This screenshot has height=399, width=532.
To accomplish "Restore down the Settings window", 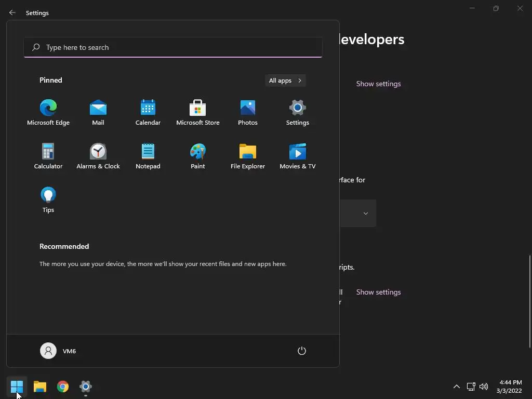I will [496, 8].
